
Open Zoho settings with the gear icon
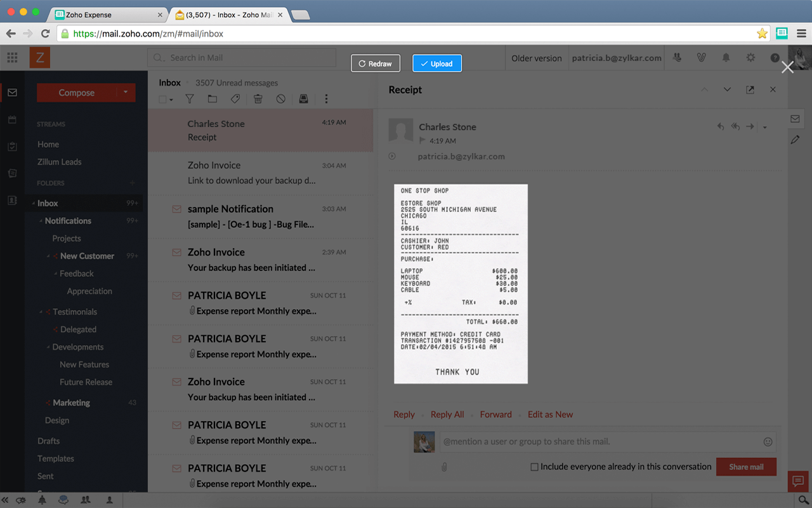750,57
